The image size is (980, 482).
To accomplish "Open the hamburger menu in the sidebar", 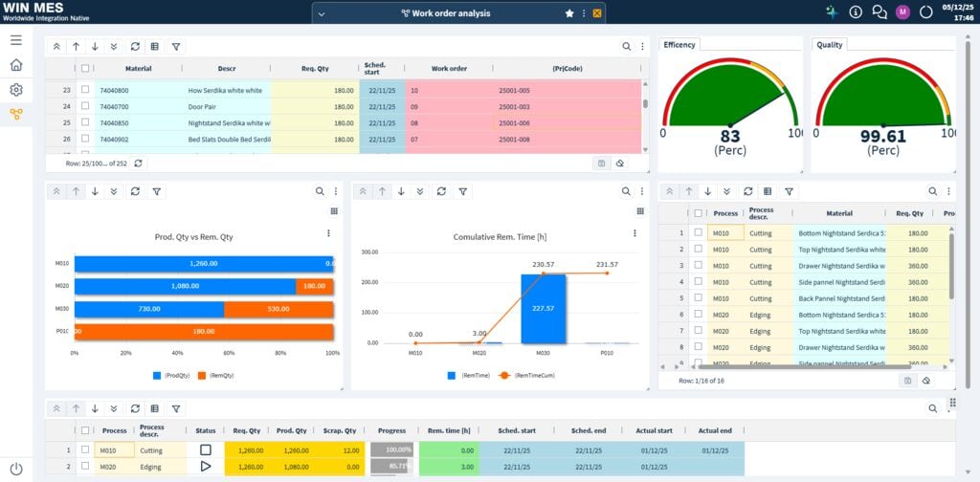I will click(16, 40).
